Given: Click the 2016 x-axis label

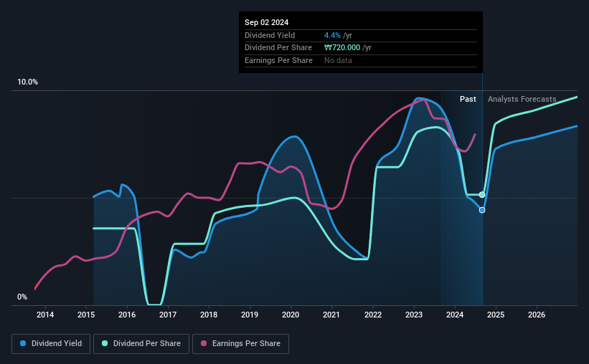Looking at the screenshot, I should 127,315.
